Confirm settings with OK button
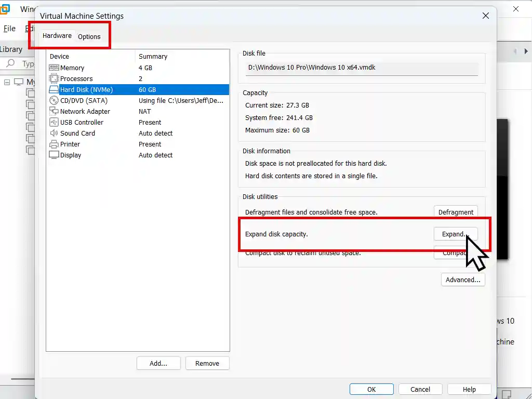Viewport: 532px width, 399px height. [371, 390]
